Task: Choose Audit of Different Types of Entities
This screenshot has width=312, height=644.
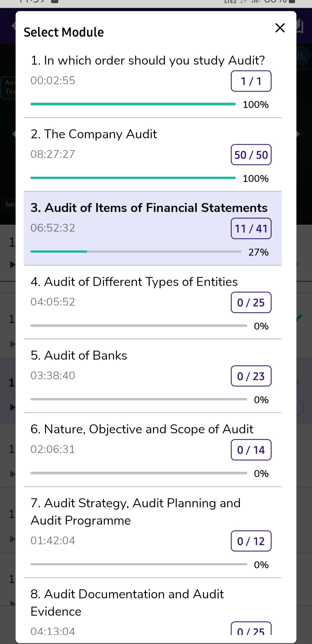Action: [134, 282]
